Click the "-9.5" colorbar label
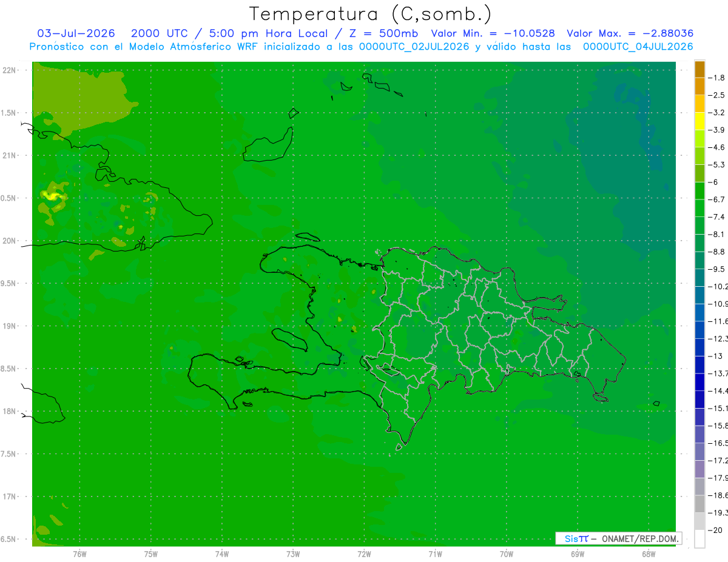The width and height of the screenshot is (728, 562). click(716, 269)
